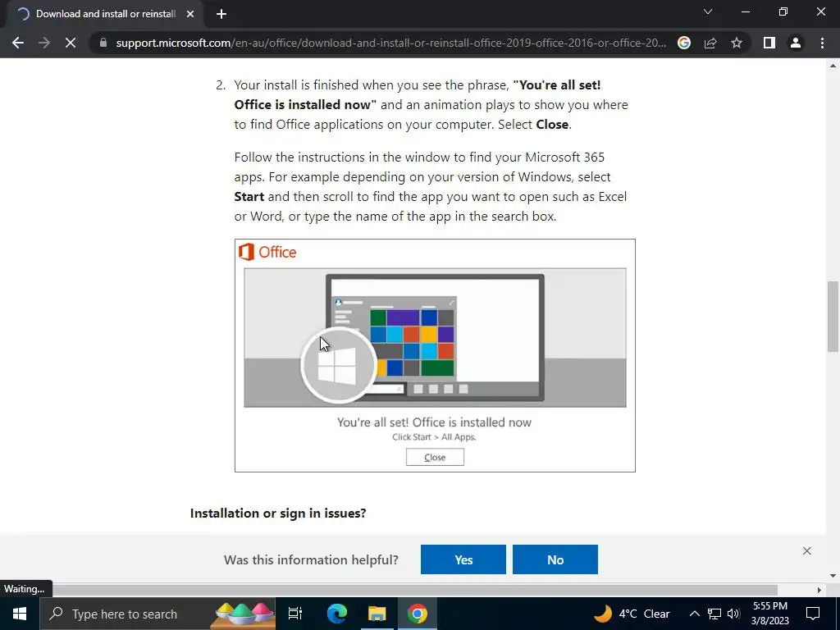Click the 'Was this information helpful?' text
This screenshot has width=840, height=630.
pos(311,559)
